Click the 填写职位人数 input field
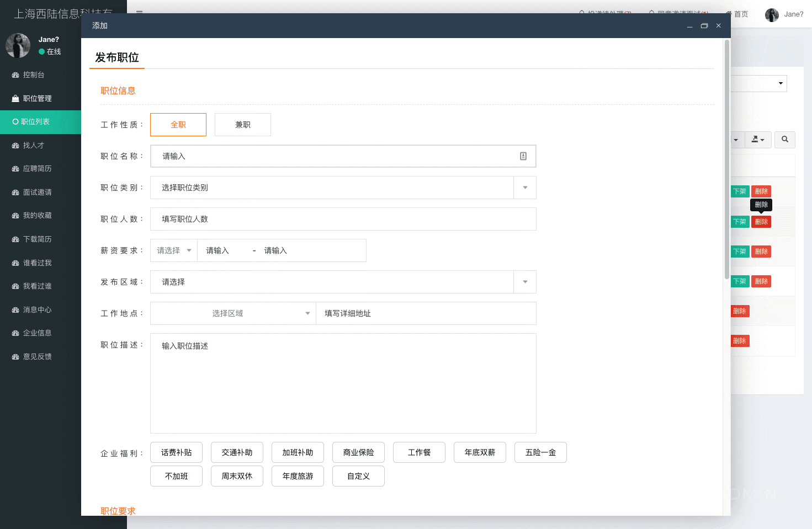This screenshot has height=529, width=812. tap(342, 219)
